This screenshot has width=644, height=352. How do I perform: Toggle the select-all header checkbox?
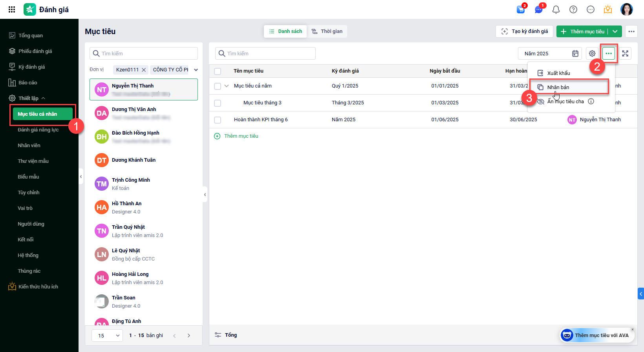(x=218, y=71)
